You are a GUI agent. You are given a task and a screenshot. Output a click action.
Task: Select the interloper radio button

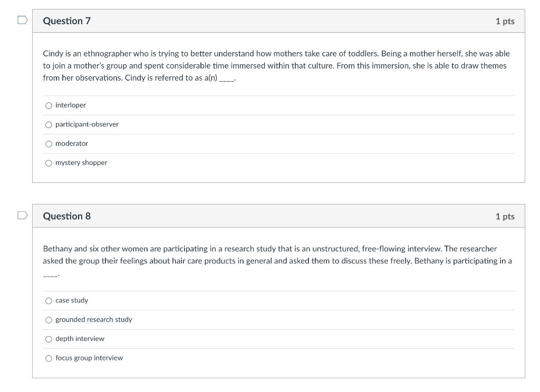coord(49,105)
